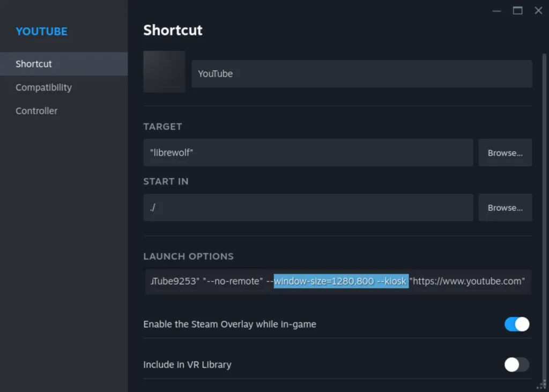Screen dimensions: 549x392
Task: Click the Launch Options text field
Action: (338, 282)
